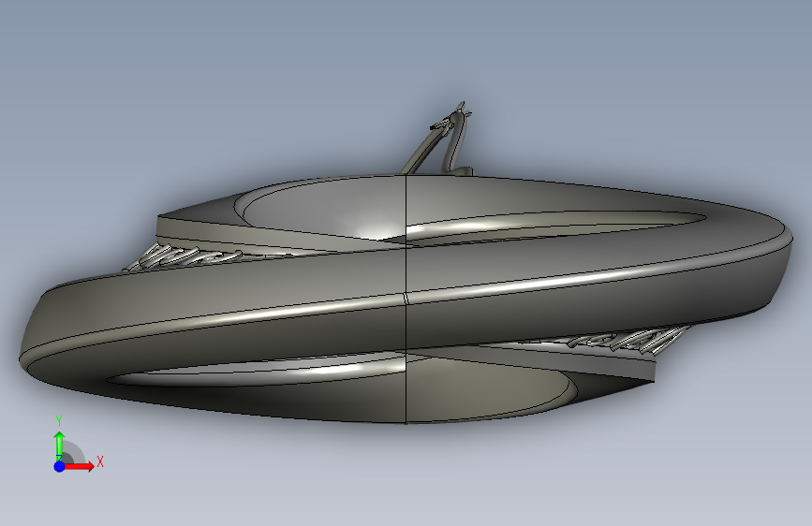Click the green Y axis arrow of the triad

click(59, 446)
